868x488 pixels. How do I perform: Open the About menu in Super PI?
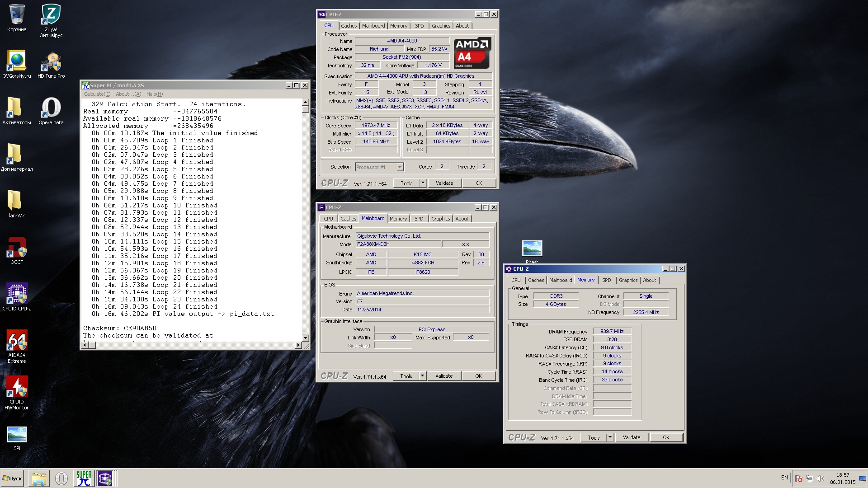point(128,94)
